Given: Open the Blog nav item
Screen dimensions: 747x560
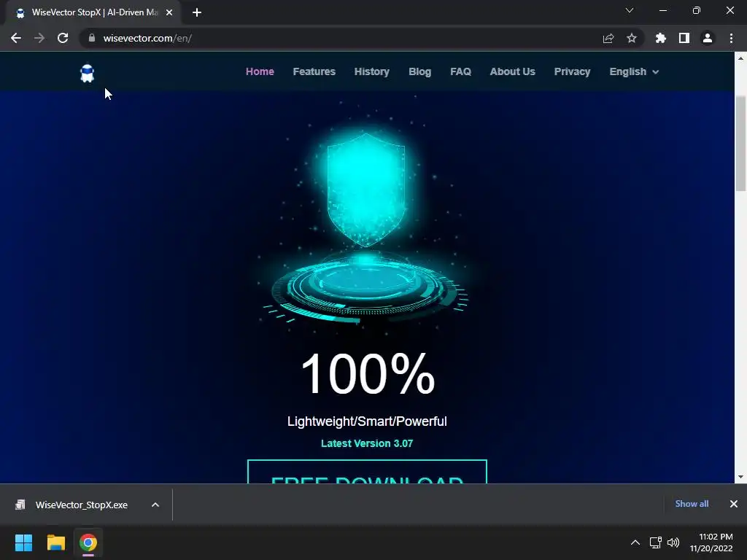Looking at the screenshot, I should point(419,71).
